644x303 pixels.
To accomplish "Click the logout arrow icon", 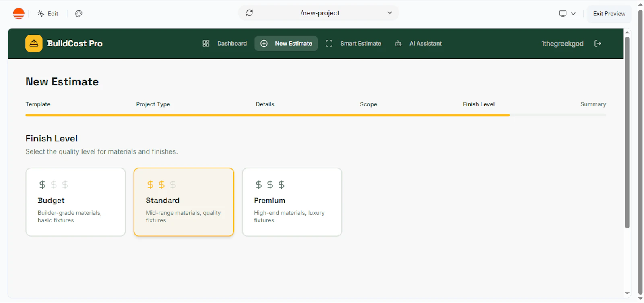I will pos(598,44).
